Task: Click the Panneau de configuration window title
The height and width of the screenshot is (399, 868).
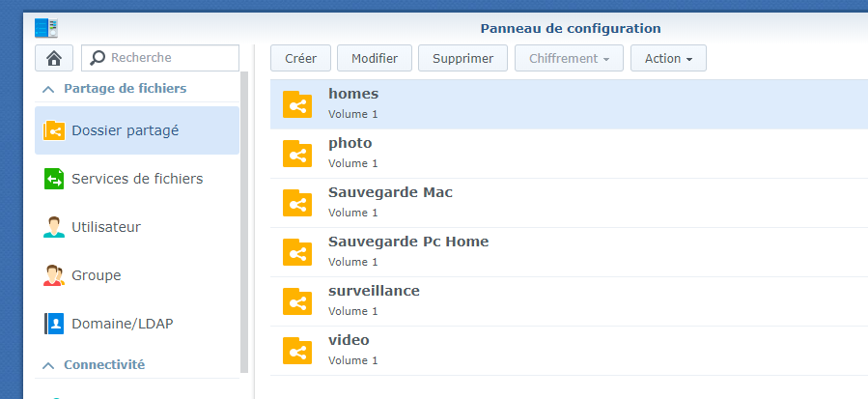Action: coord(571,28)
